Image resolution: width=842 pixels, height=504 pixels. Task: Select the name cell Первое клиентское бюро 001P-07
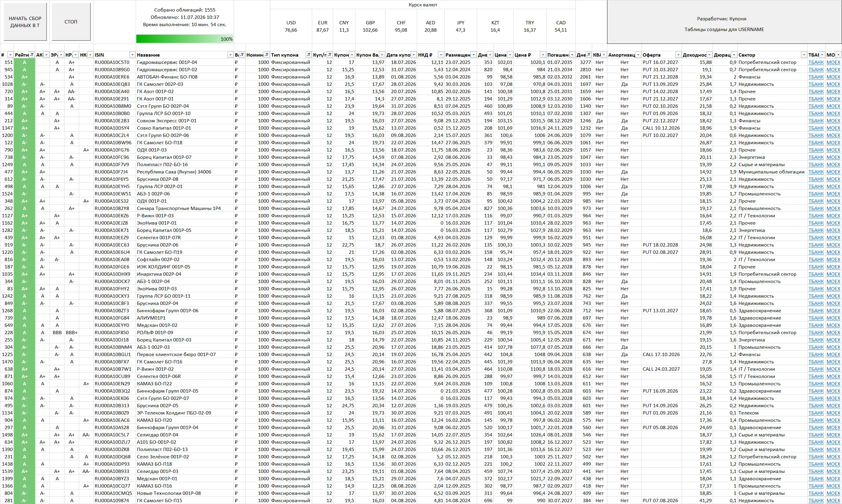click(185, 355)
